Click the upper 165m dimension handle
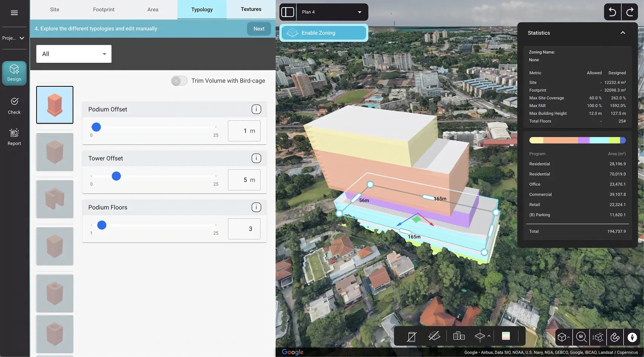This screenshot has height=357, width=644. (x=428, y=197)
